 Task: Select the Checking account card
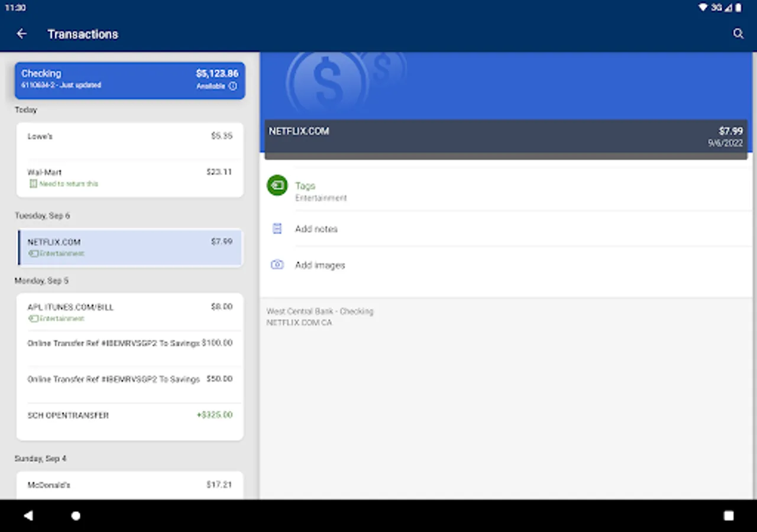130,80
